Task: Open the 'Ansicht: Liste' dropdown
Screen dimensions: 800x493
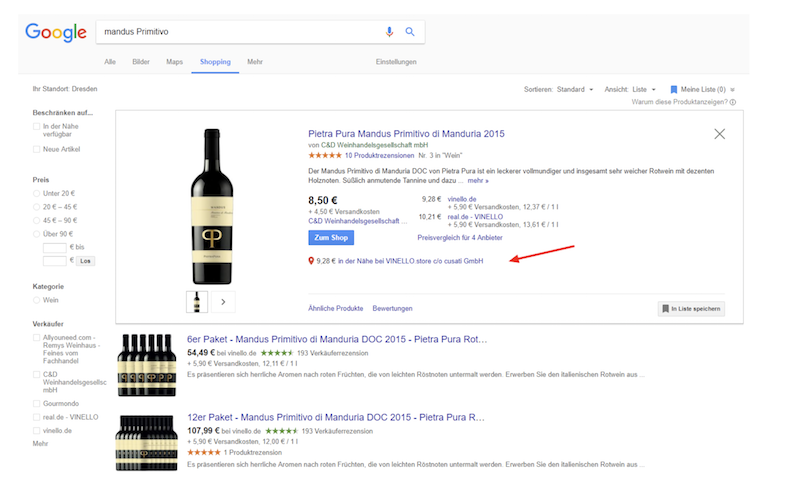Action: [630, 89]
